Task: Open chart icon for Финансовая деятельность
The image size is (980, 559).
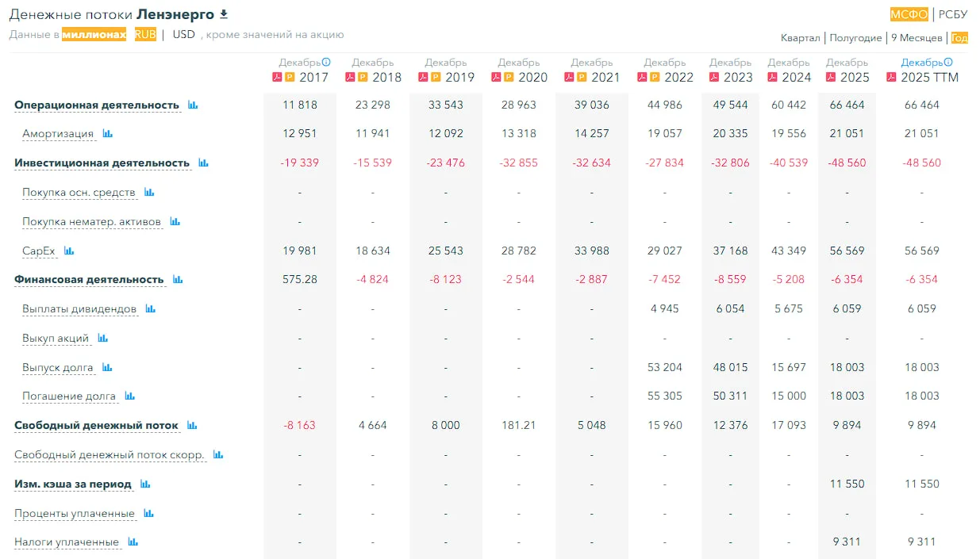Action: coord(178,279)
